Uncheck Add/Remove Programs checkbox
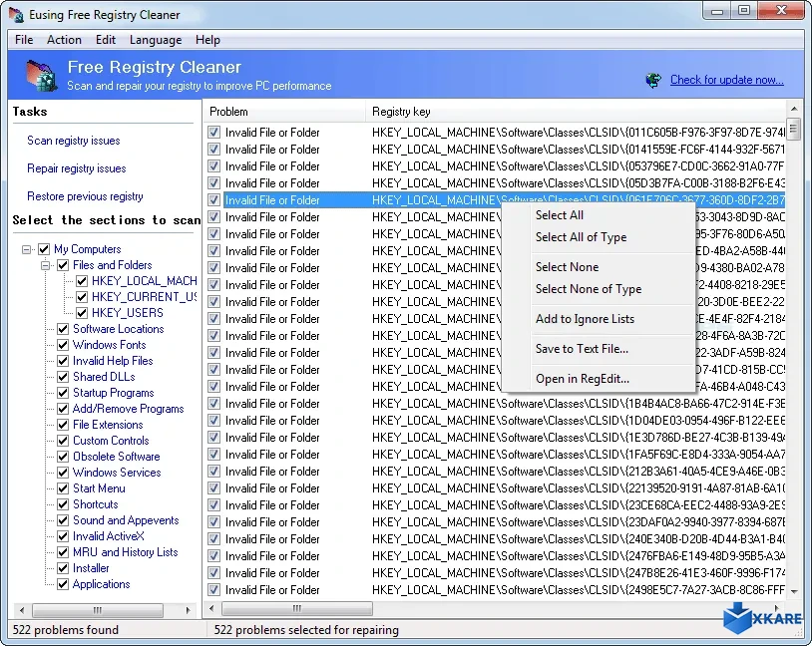The image size is (812, 646). coord(63,409)
